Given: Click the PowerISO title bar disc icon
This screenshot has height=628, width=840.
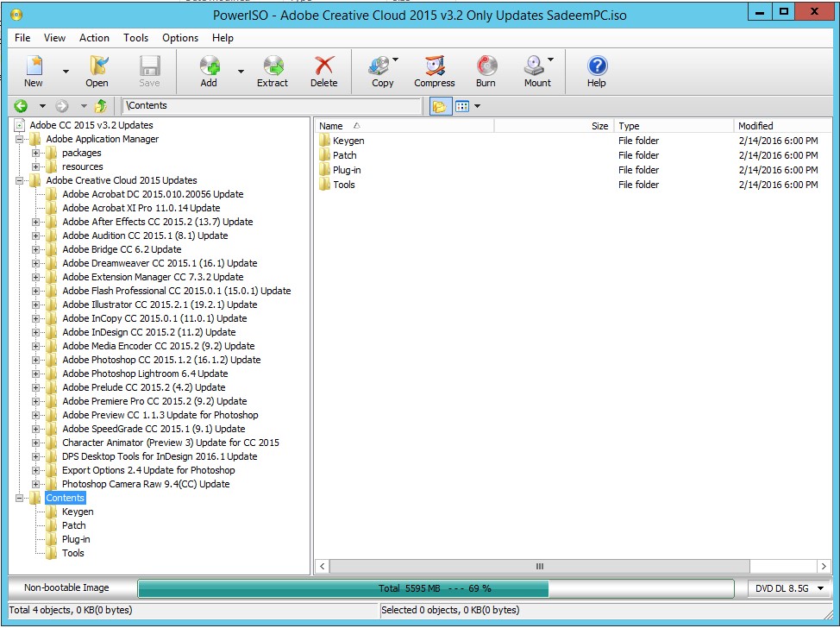Looking at the screenshot, I should coord(16,15).
